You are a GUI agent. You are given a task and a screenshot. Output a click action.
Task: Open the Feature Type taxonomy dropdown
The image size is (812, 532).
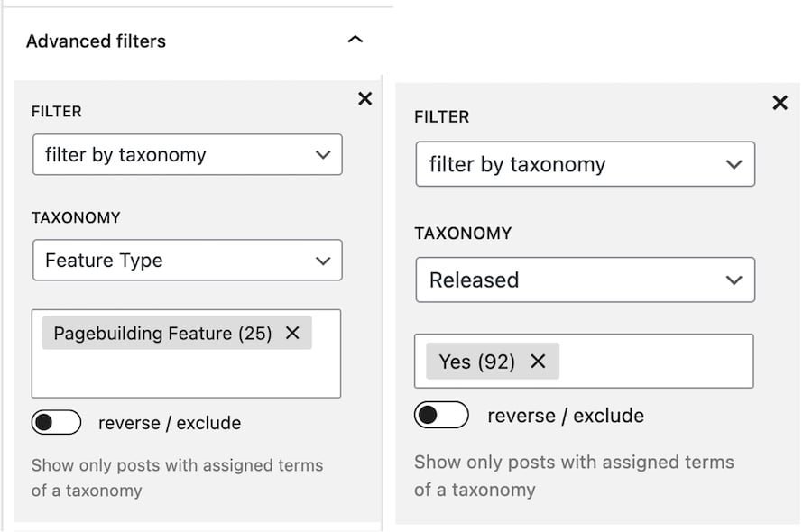click(187, 260)
